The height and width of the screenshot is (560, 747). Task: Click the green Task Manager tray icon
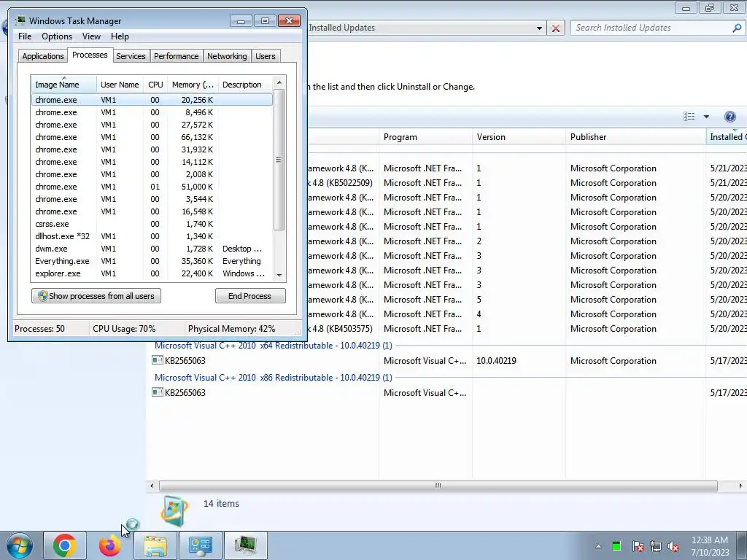point(616,546)
